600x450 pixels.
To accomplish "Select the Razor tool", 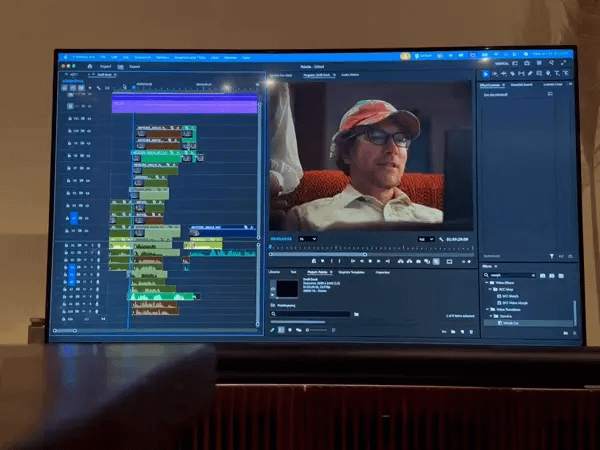I will coord(512,73).
